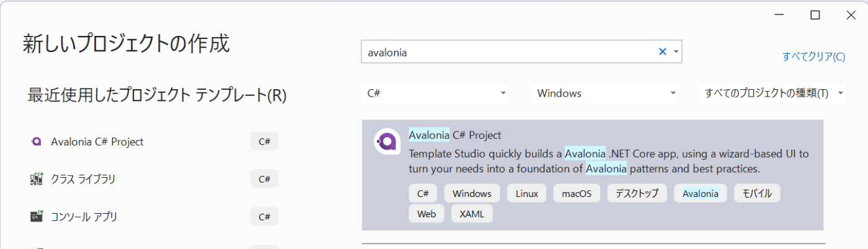
Task: Click the すべてクリア link
Action: coord(813,56)
